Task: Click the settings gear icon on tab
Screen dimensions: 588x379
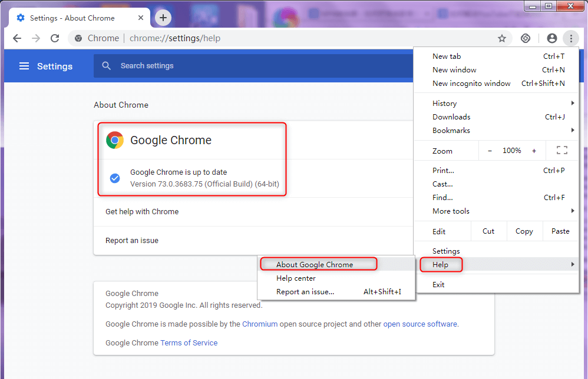Action: pyautogui.click(x=21, y=18)
